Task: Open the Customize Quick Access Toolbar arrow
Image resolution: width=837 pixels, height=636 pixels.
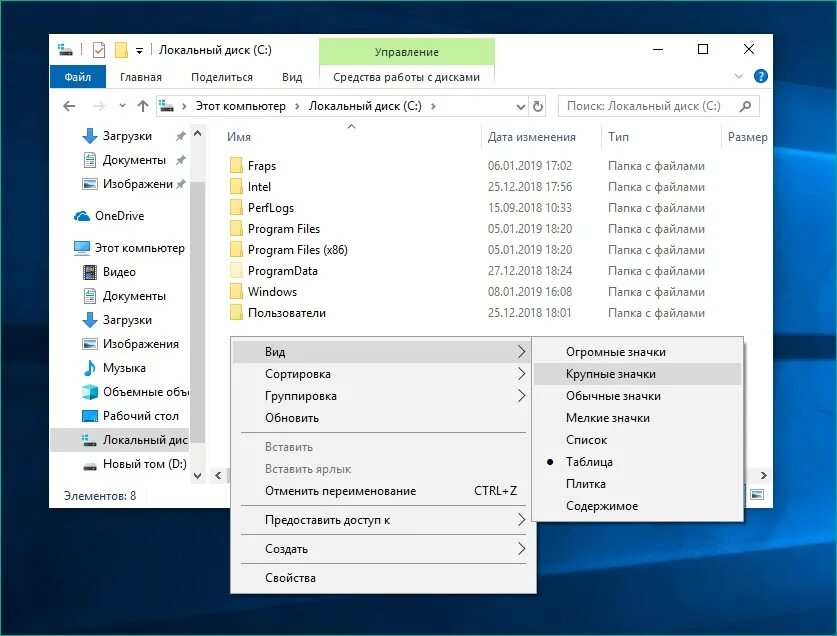Action: 139,51
